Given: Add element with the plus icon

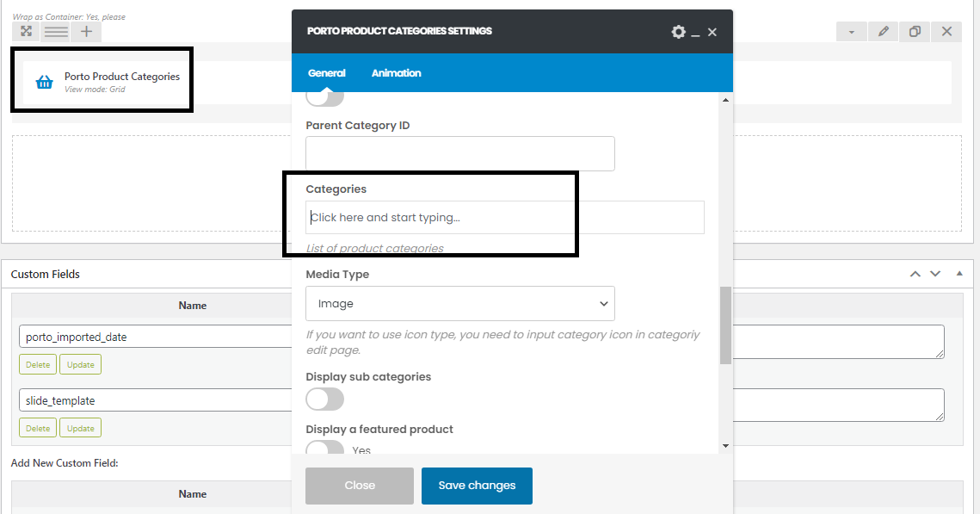Looking at the screenshot, I should click(86, 31).
